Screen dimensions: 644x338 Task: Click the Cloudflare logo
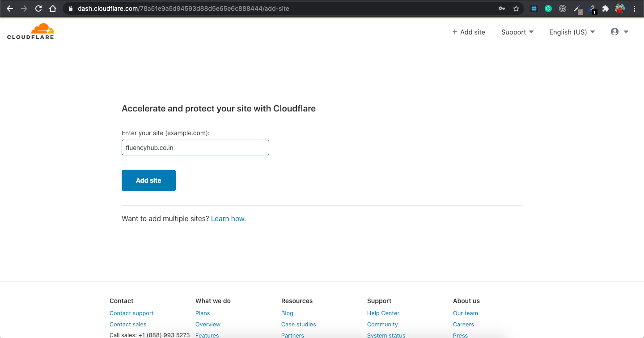(30, 31)
